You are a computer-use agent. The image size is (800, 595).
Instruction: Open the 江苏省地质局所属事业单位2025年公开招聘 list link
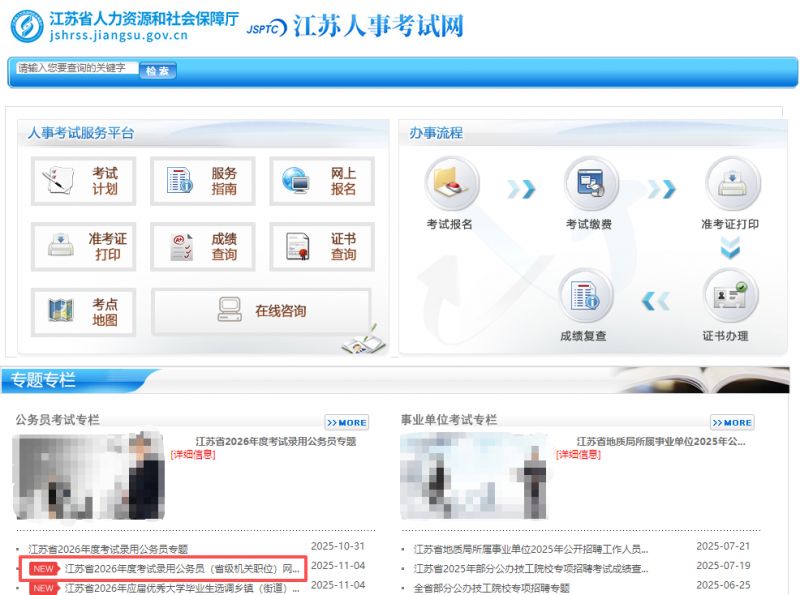pos(531,549)
